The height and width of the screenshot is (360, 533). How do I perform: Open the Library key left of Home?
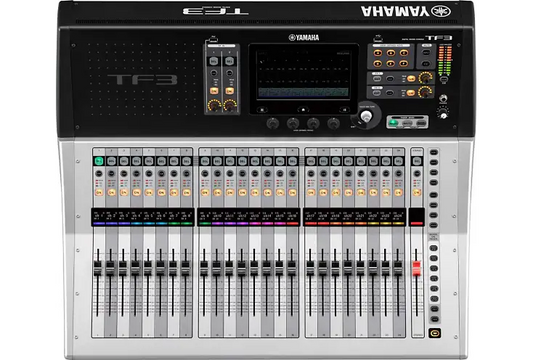pos(262,109)
